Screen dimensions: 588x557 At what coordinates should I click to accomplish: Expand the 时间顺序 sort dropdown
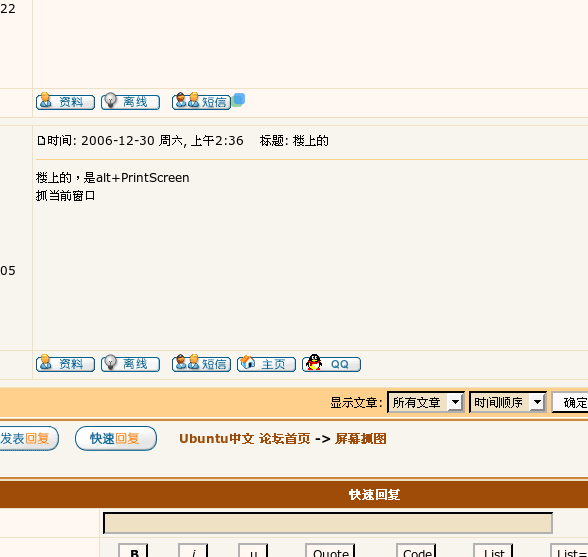pyautogui.click(x=508, y=402)
